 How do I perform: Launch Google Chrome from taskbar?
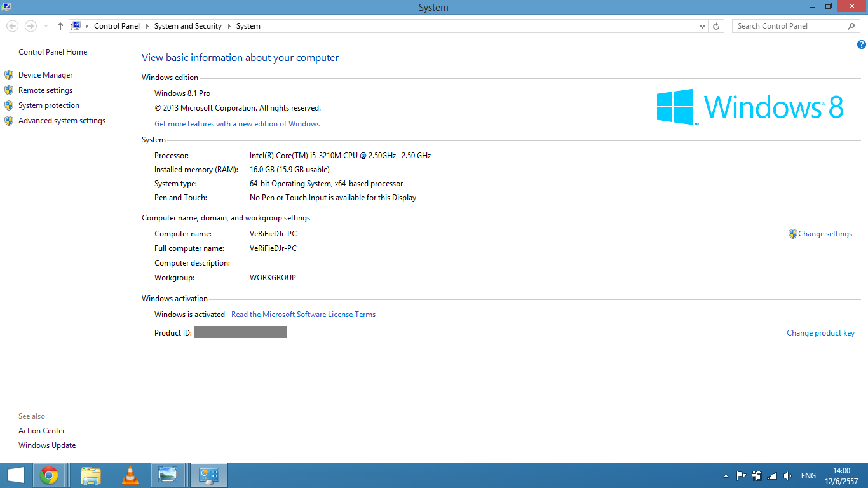click(x=49, y=475)
